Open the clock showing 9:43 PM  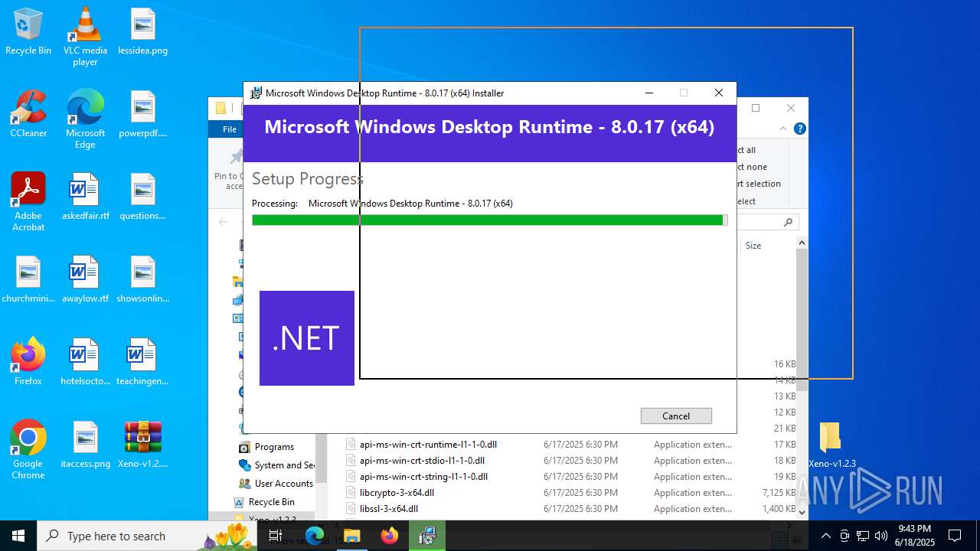(915, 536)
